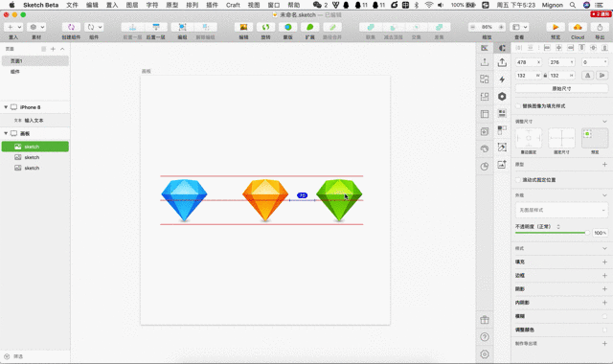This screenshot has width=613, height=364.
Task: Toggle fixed position when scrolling checkbox
Action: click(518, 180)
